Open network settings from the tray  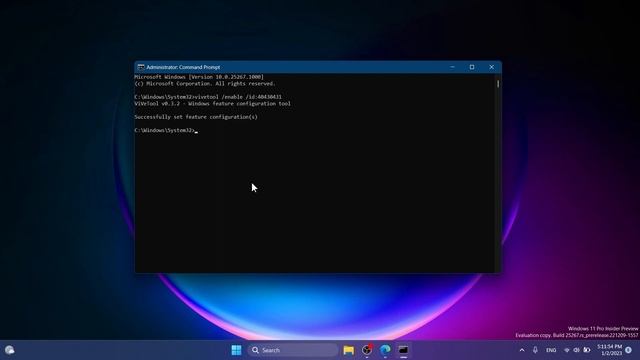567,350
